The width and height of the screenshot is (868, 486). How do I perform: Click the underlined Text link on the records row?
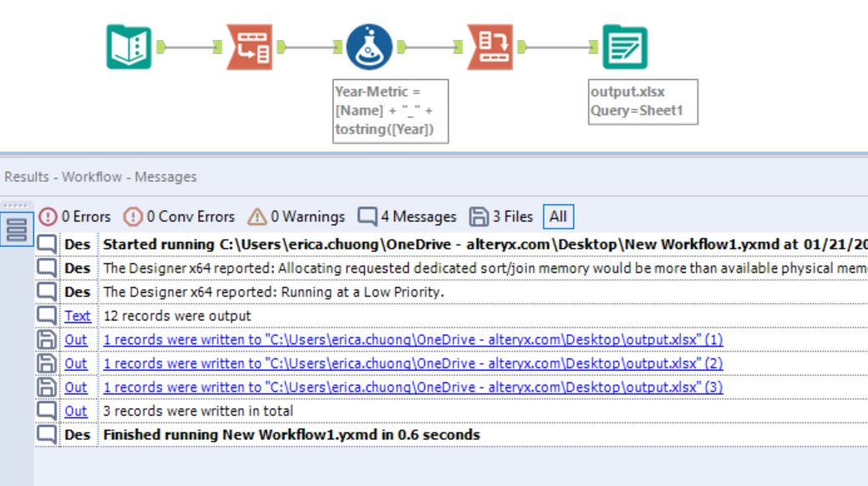77,316
